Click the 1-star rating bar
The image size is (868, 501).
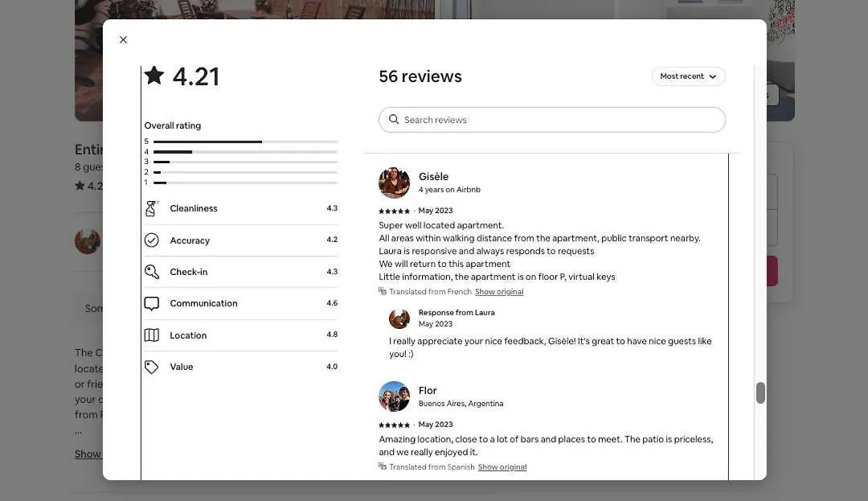pyautogui.click(x=245, y=183)
